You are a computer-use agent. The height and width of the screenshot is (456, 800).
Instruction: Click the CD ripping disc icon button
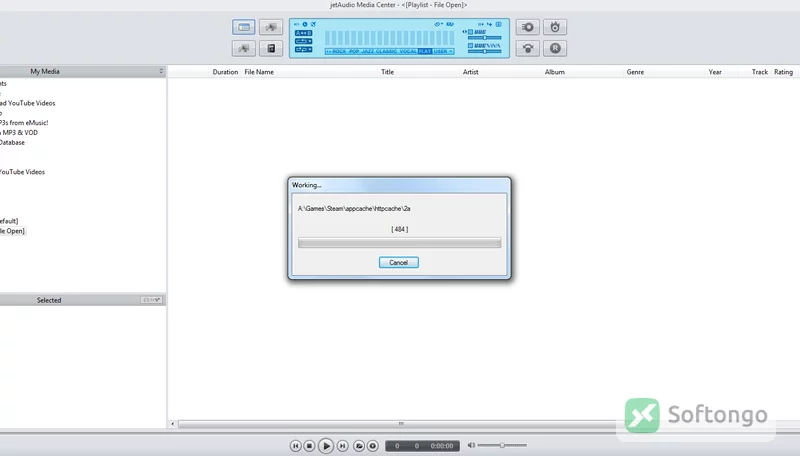[x=528, y=27]
